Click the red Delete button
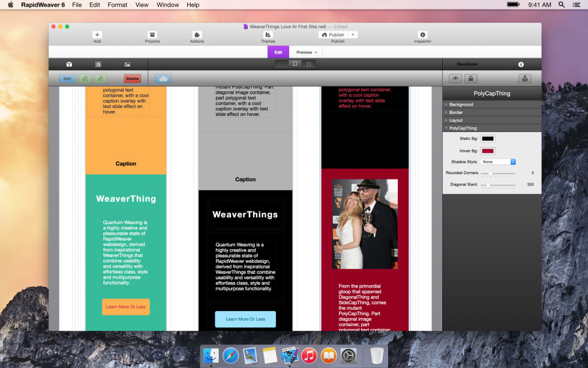Screen dimensions: 588x368 (133, 79)
